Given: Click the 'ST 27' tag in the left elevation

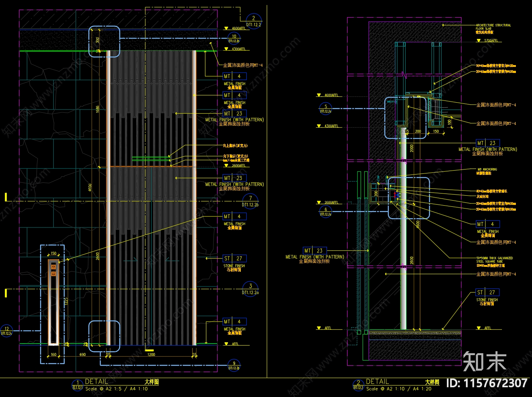Looking at the screenshot, I should click(234, 258).
